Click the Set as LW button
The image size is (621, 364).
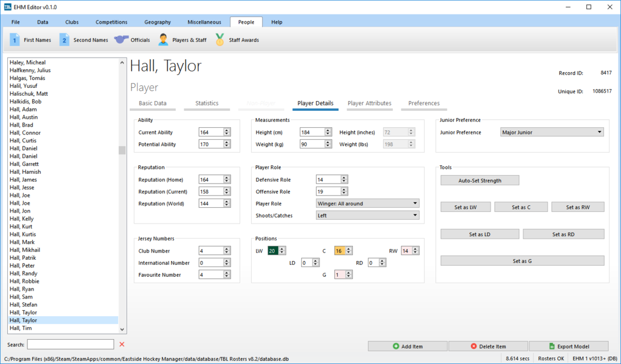pyautogui.click(x=465, y=207)
